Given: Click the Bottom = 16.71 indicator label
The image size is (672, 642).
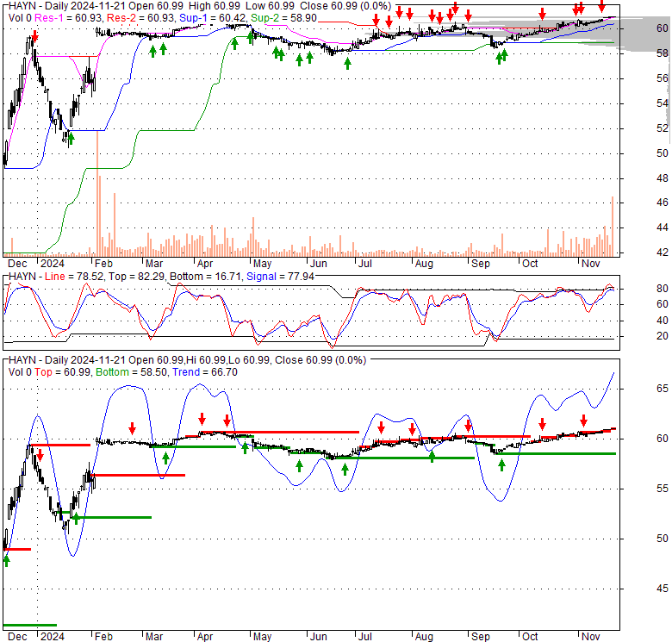Looking at the screenshot, I should click(205, 277).
